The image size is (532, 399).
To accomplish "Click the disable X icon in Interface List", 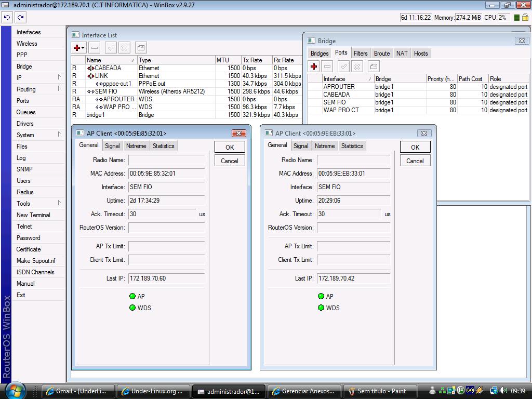I will (x=124, y=48).
